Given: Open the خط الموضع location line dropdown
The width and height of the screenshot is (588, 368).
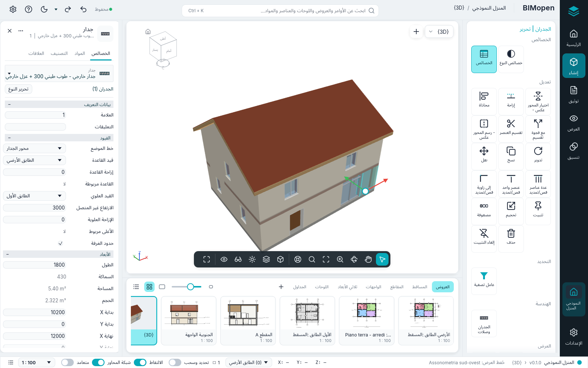Looking at the screenshot, I should coord(34,148).
